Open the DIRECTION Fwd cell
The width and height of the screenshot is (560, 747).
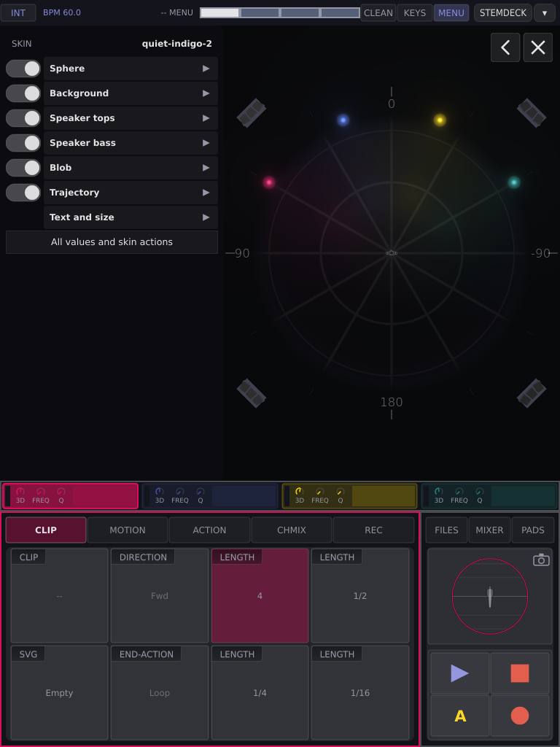(x=160, y=595)
